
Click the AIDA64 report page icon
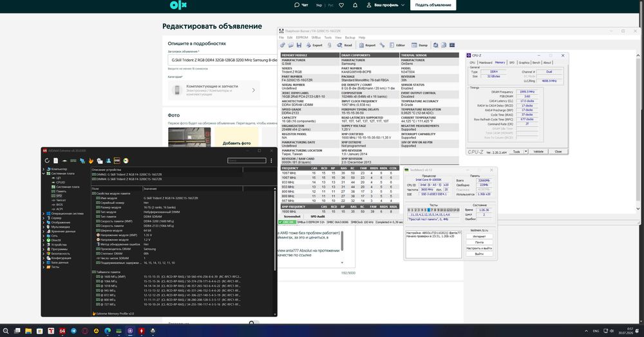coord(55,161)
